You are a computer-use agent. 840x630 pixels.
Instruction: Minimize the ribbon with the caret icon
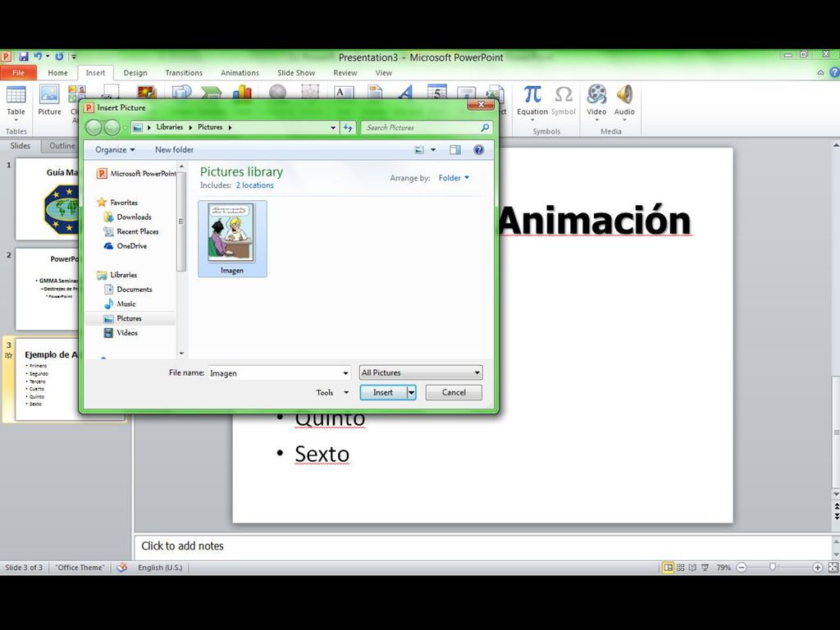pos(820,72)
